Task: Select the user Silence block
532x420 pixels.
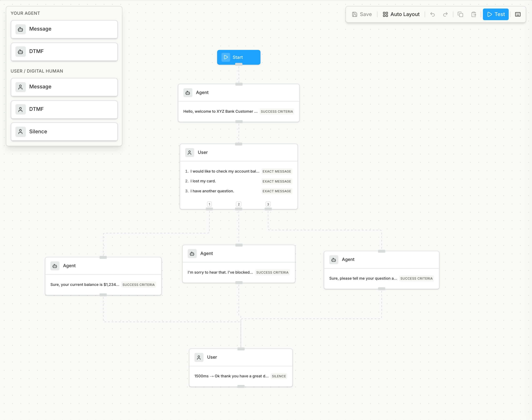Action: click(64, 132)
